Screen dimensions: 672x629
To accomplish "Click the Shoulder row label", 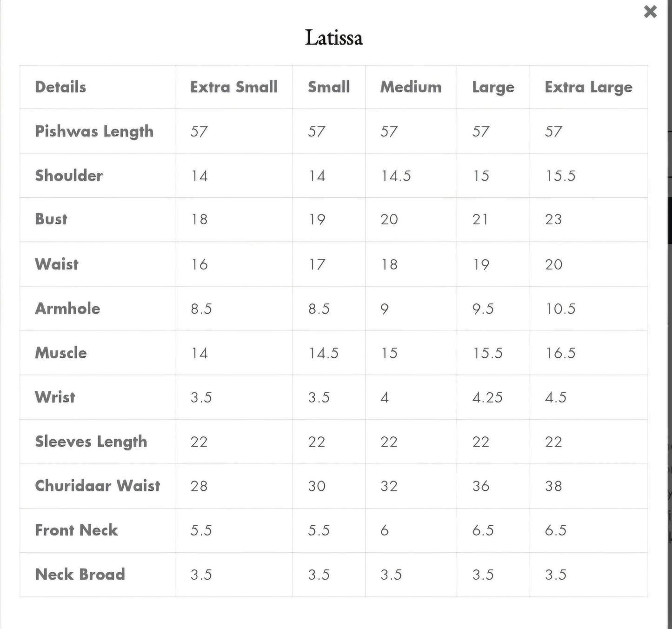I will click(x=69, y=175).
